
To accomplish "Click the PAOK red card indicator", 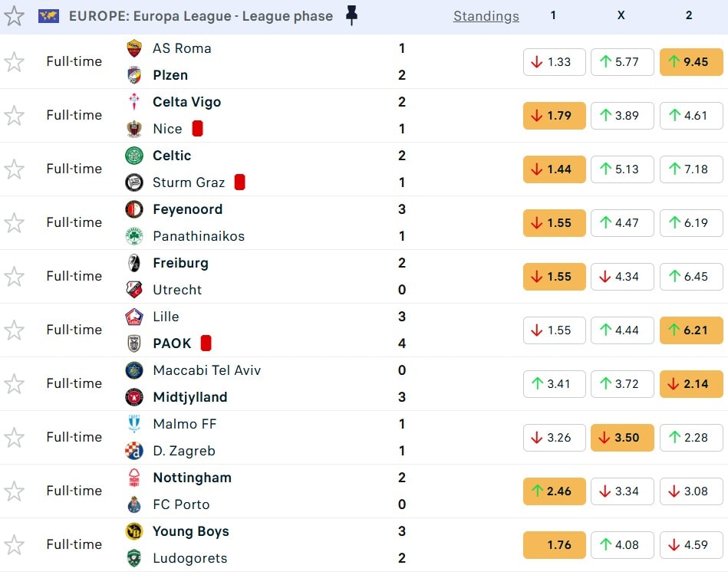I will pos(206,343).
